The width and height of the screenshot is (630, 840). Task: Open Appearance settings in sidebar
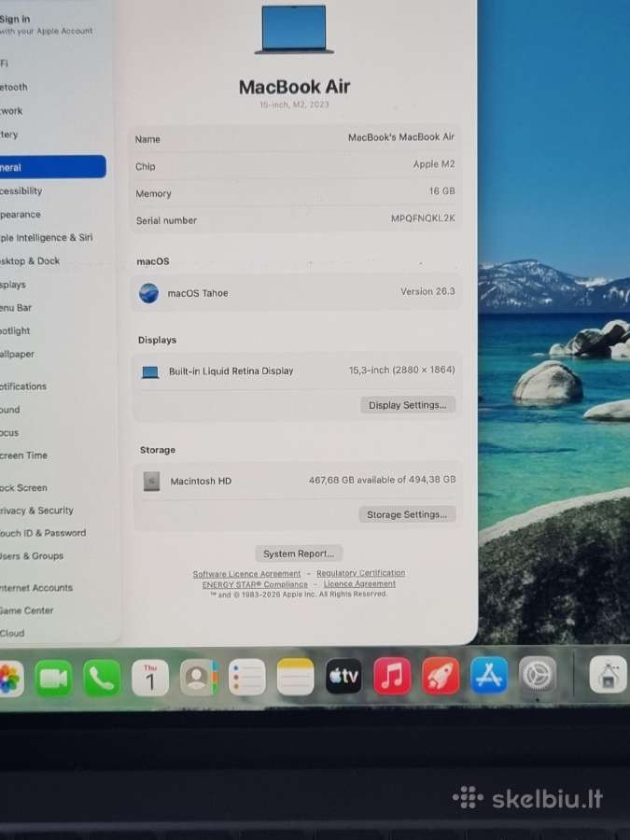pos(21,215)
